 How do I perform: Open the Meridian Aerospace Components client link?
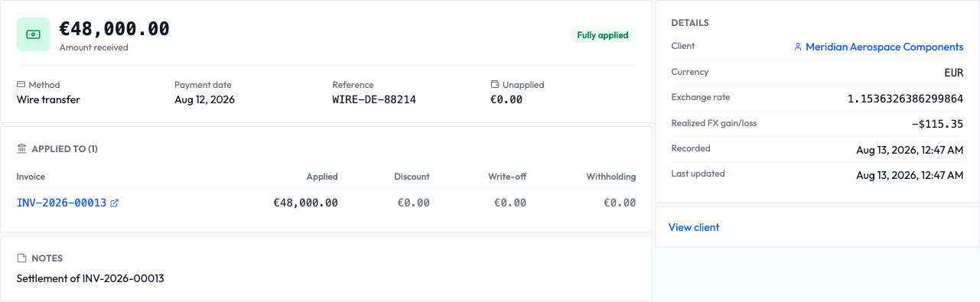pyautogui.click(x=884, y=47)
